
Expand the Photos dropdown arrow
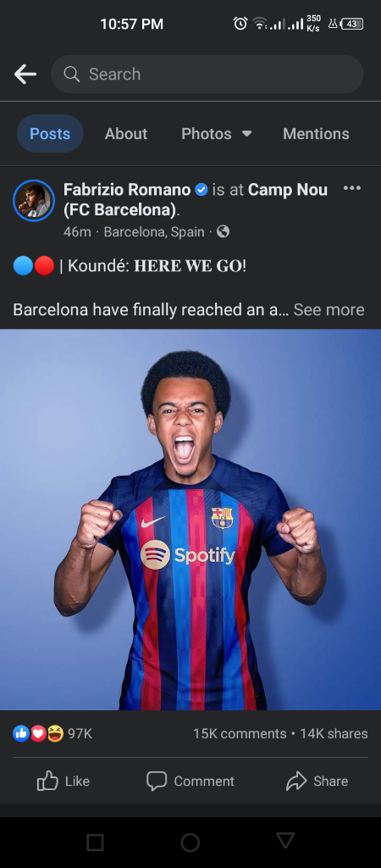click(x=247, y=133)
